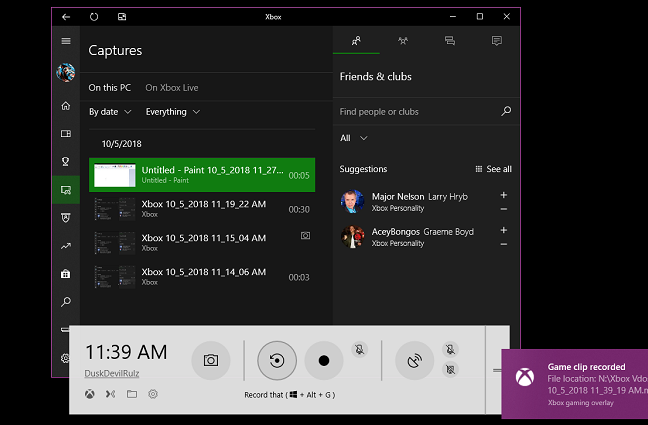Select the Messages tab icon

pyautogui.click(x=450, y=41)
